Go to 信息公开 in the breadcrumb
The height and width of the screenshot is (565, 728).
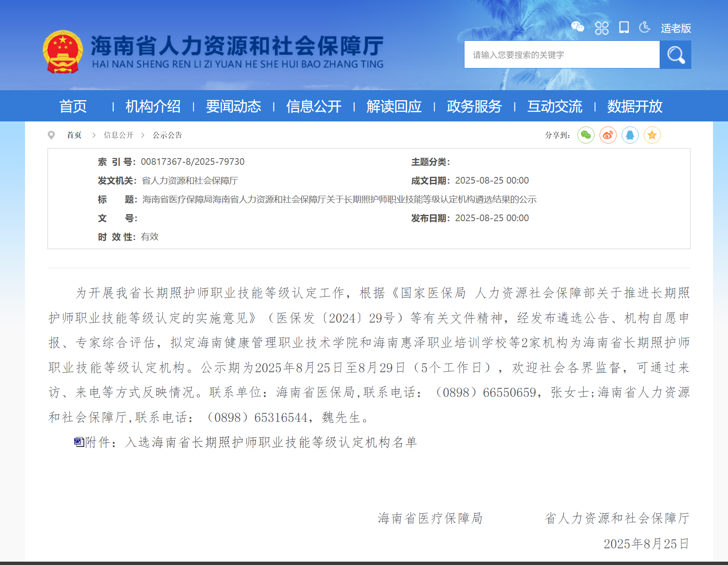point(118,135)
